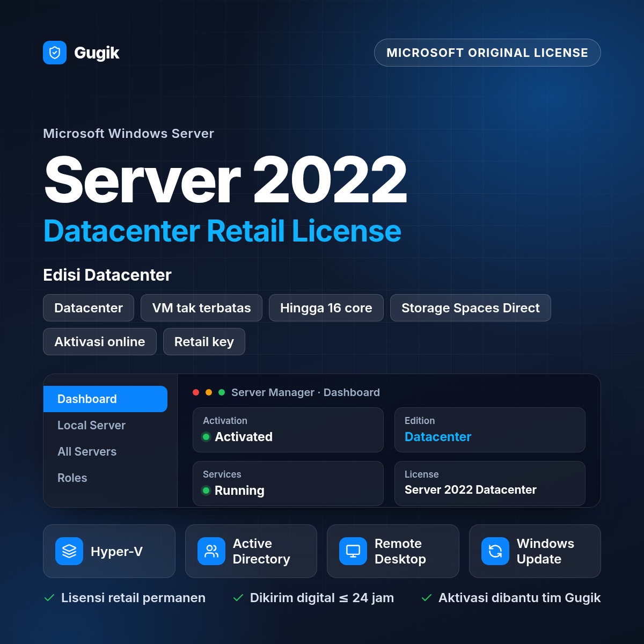Click the Windows Update card label
644x644 pixels.
tap(545, 551)
